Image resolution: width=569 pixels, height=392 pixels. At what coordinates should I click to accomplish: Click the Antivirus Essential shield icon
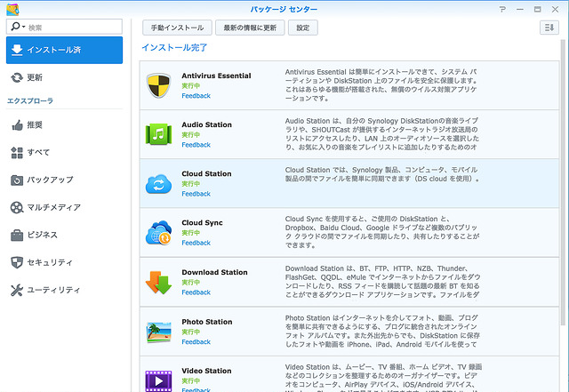click(158, 85)
